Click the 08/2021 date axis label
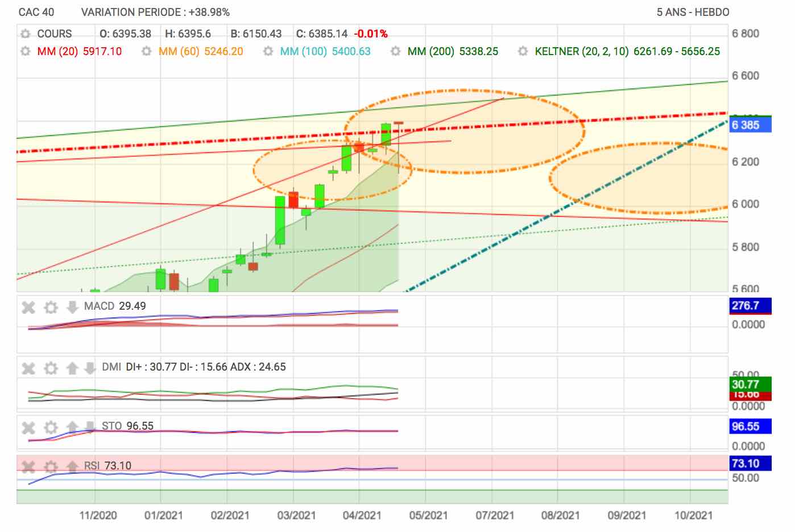Viewport: 795px width, 532px height. point(560,516)
